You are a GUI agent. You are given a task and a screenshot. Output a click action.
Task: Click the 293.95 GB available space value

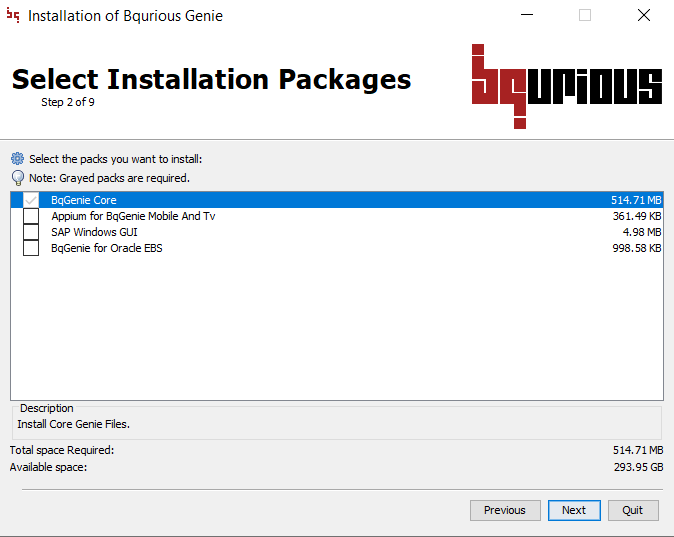tap(638, 467)
